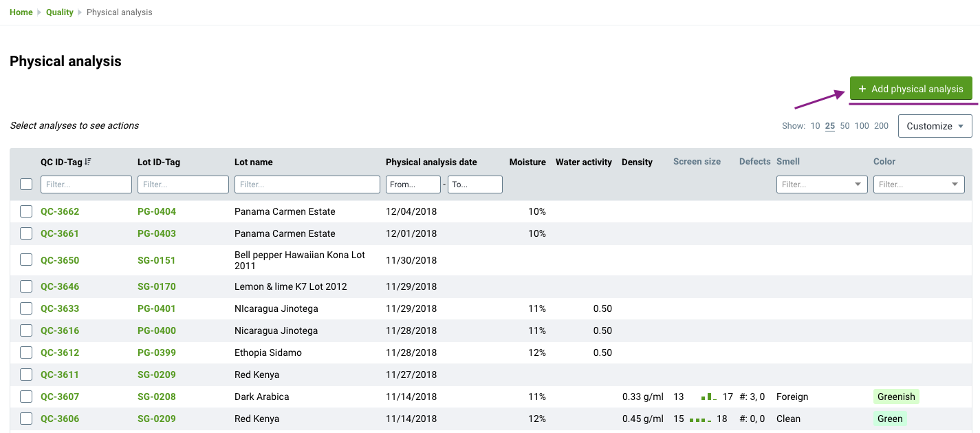Click the Clean smell value
The width and height of the screenshot is (980, 433).
point(788,419)
